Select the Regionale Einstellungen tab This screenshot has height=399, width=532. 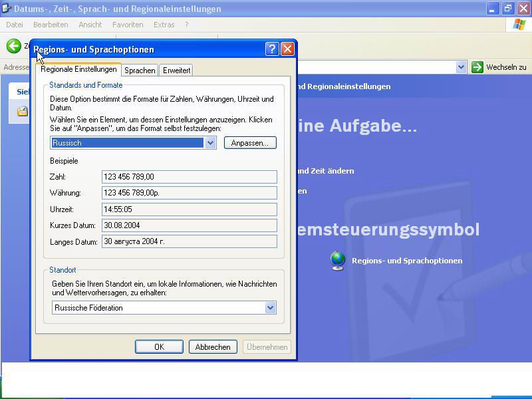78,70
